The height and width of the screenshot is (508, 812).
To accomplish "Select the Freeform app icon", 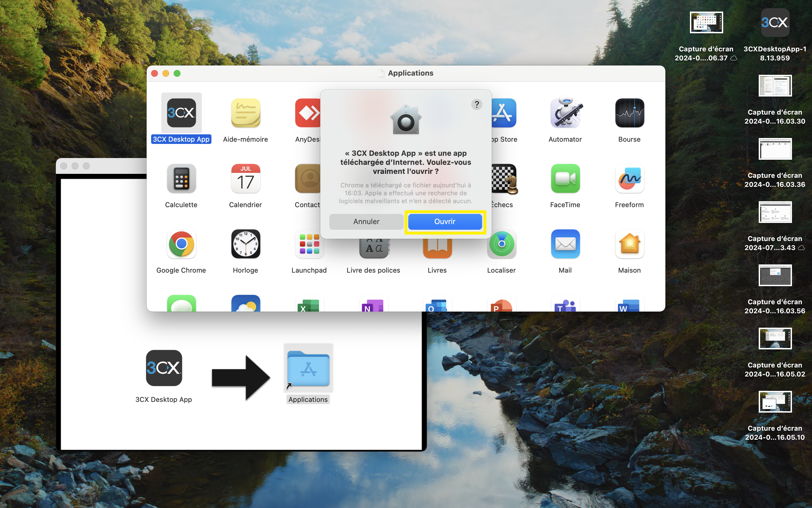I will 630,178.
